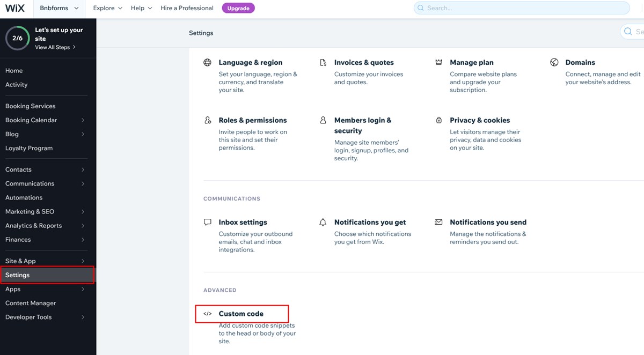Open Inbox settings
The width and height of the screenshot is (644, 355).
[x=243, y=222]
